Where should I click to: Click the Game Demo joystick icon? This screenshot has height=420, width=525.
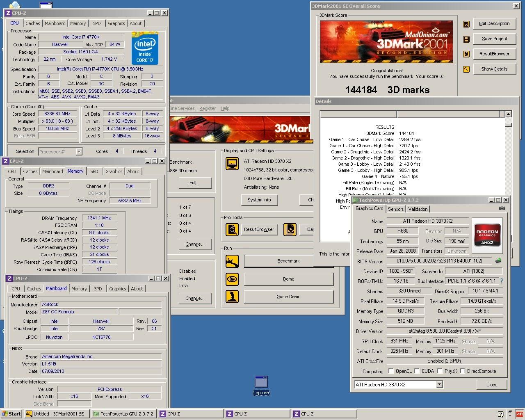pos(232,297)
